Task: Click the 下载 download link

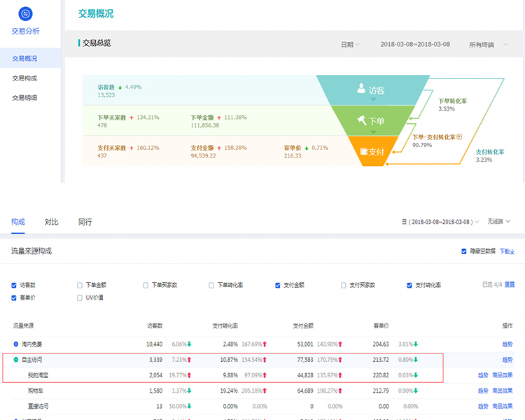Action: [507, 251]
